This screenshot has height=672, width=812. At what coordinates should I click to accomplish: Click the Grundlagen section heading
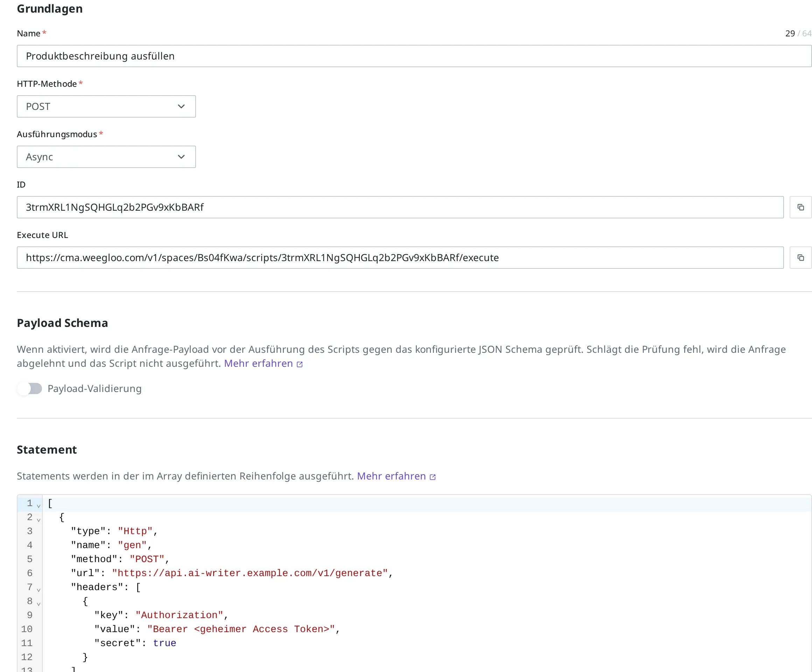tap(50, 8)
